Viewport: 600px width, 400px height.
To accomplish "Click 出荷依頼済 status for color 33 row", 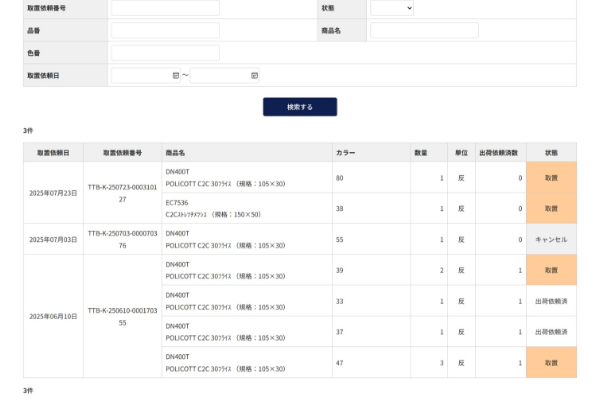I will point(551,301).
